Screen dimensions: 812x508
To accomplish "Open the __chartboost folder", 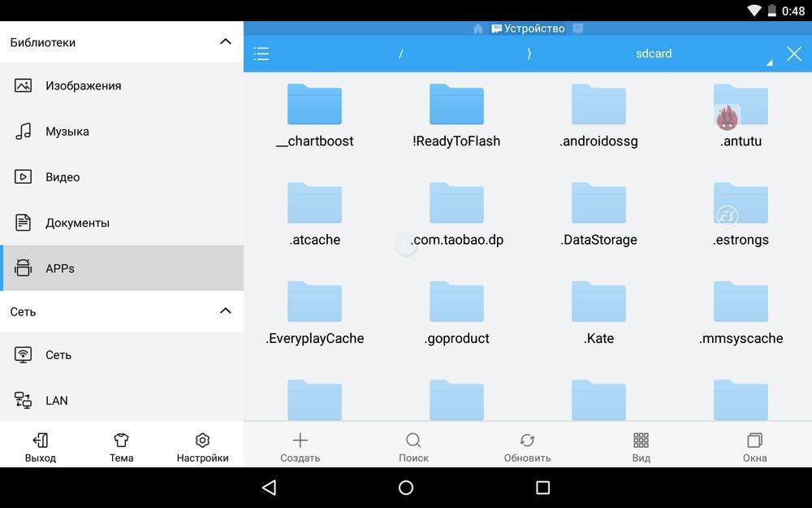I will click(x=315, y=116).
